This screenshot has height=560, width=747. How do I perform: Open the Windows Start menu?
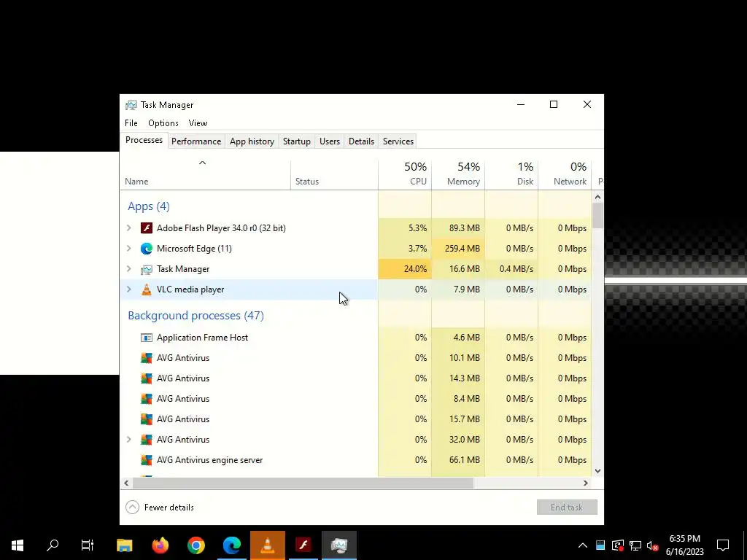pyautogui.click(x=18, y=545)
